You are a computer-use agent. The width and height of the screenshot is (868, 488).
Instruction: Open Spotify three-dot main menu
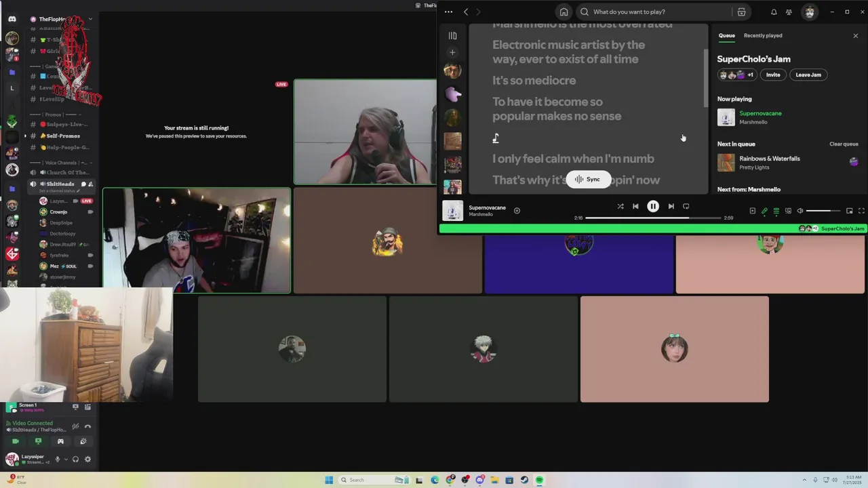pyautogui.click(x=448, y=12)
